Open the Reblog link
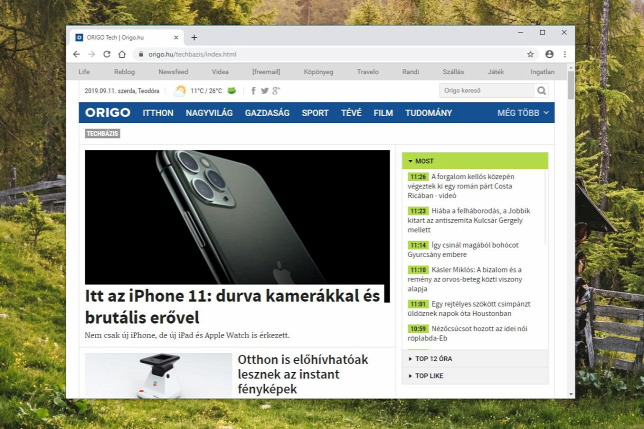This screenshot has width=644, height=429. (x=124, y=71)
